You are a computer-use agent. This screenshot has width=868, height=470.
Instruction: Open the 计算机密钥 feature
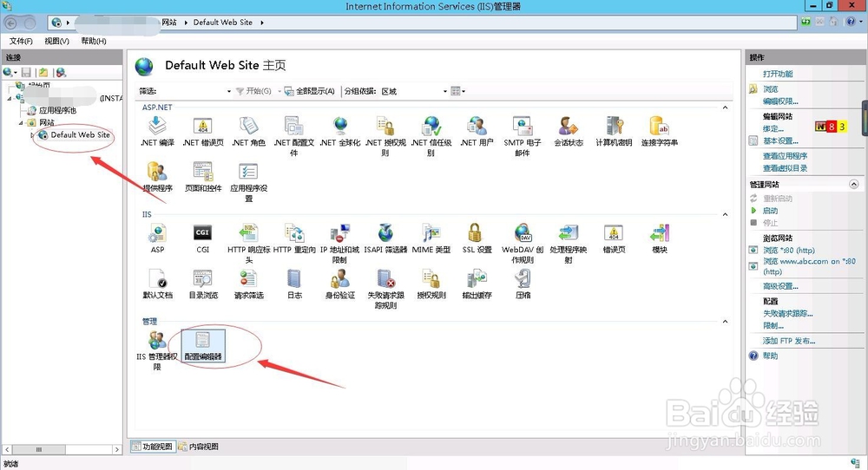tap(614, 132)
